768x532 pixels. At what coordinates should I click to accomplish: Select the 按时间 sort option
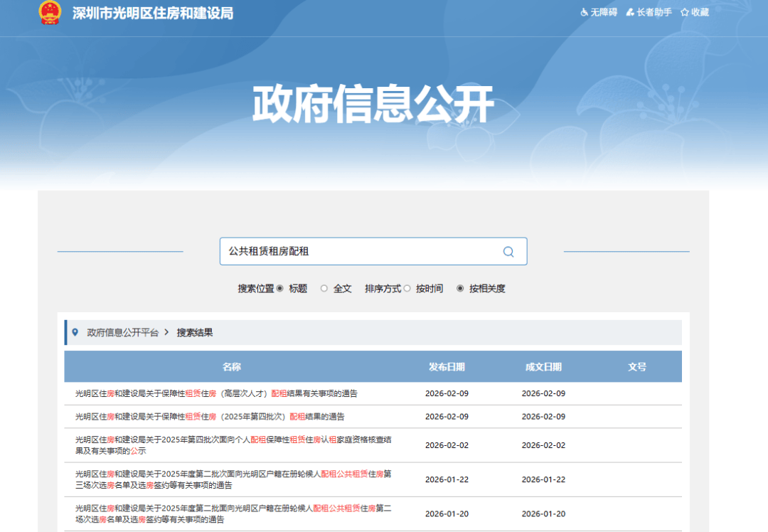tap(407, 288)
